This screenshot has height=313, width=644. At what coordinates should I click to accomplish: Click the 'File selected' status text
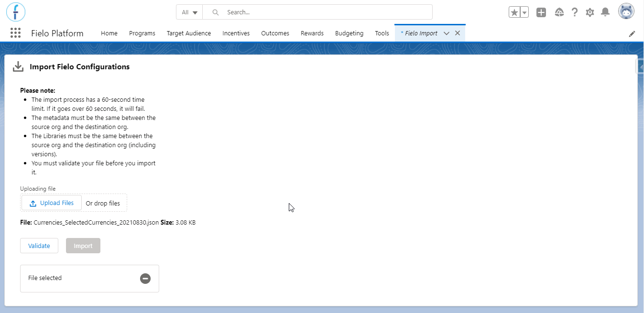(x=45, y=278)
